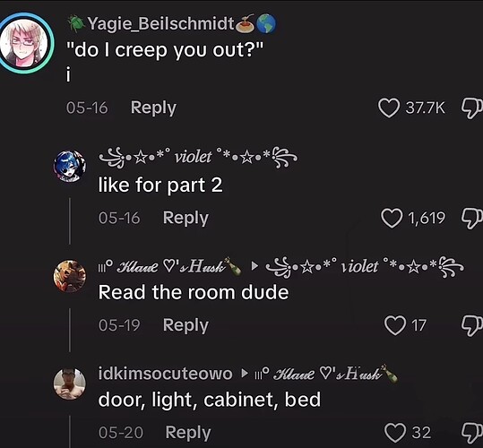Open the replied-to violet name beside Klaut's Husk
This screenshot has width=483, height=448.
tap(365, 267)
